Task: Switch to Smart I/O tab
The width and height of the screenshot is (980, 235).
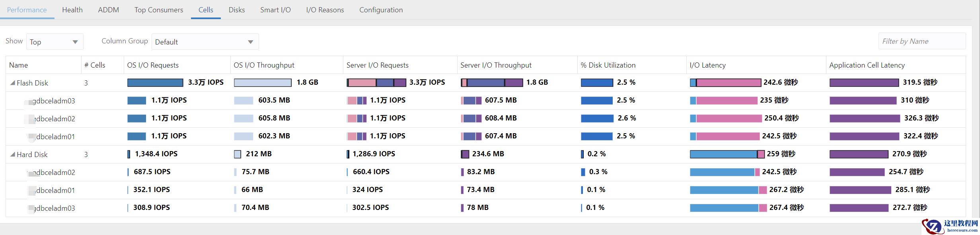Action: click(275, 10)
